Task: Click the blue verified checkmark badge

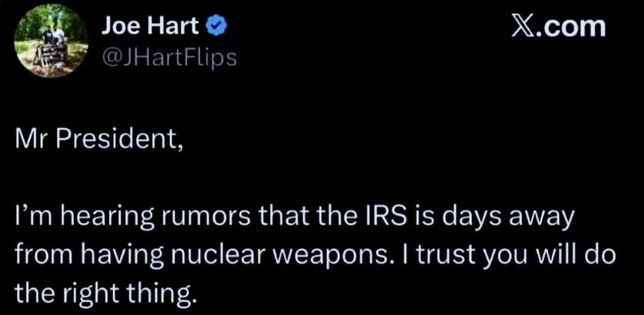Action: [x=217, y=28]
